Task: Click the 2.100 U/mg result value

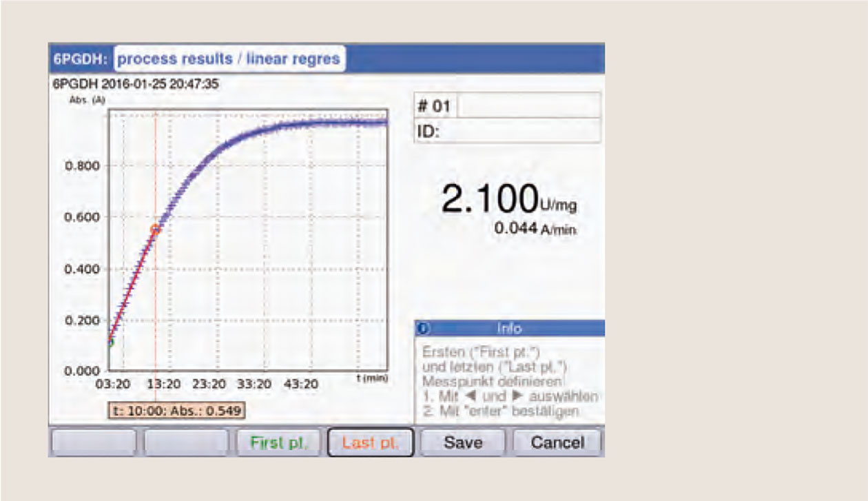Action: (x=489, y=199)
